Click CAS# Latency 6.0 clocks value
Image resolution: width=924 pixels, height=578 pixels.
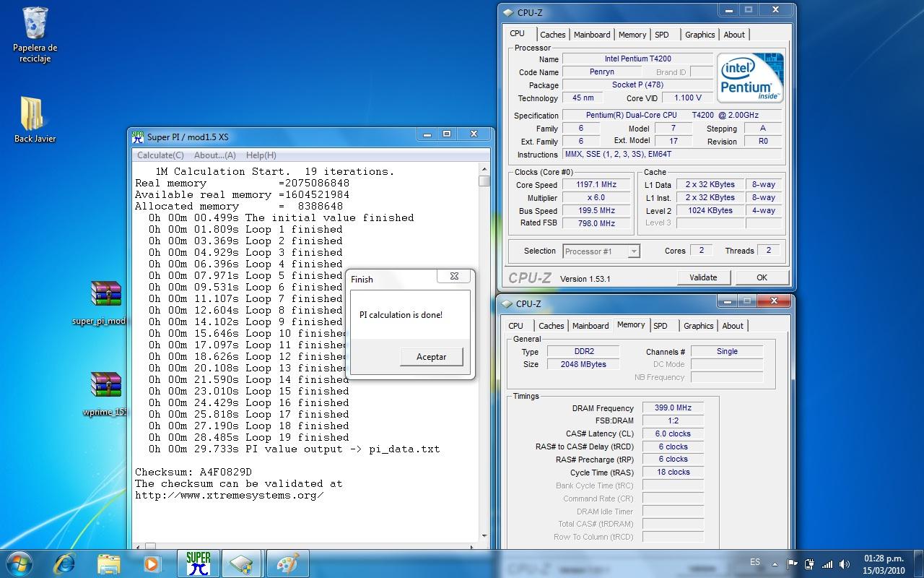(673, 433)
